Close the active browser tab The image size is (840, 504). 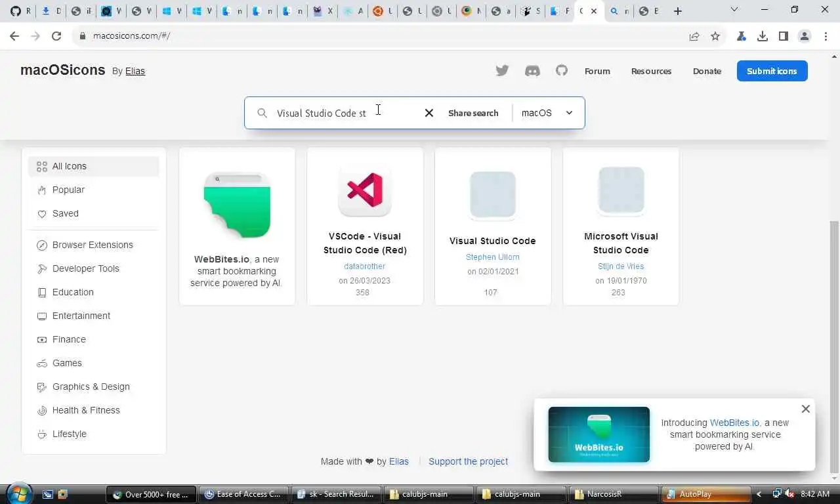tap(594, 11)
